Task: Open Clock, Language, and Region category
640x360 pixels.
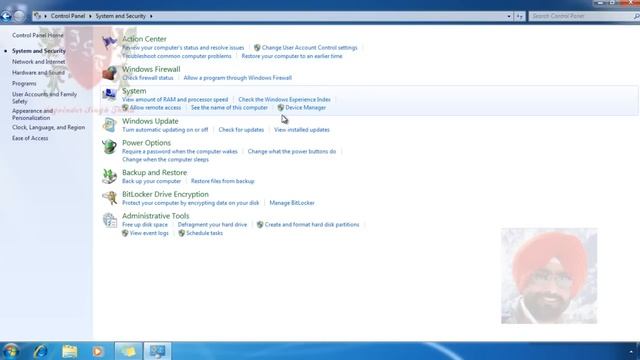Action: click(48, 127)
